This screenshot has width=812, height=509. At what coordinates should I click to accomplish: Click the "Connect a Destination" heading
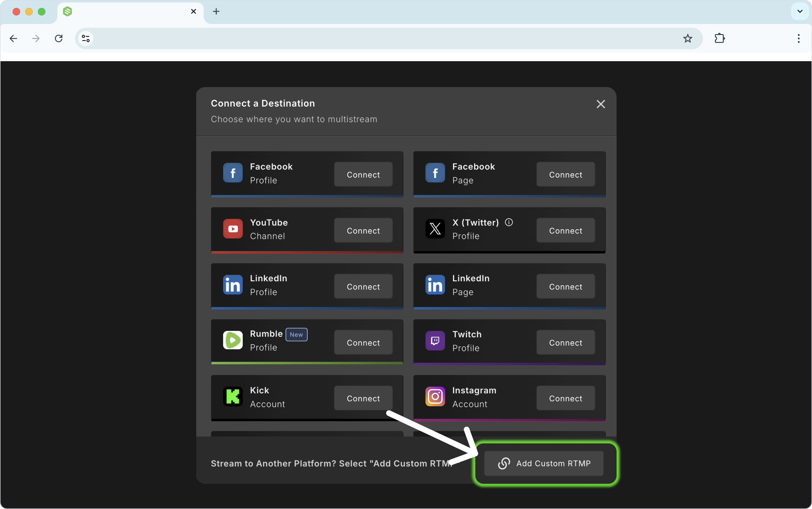(x=263, y=103)
